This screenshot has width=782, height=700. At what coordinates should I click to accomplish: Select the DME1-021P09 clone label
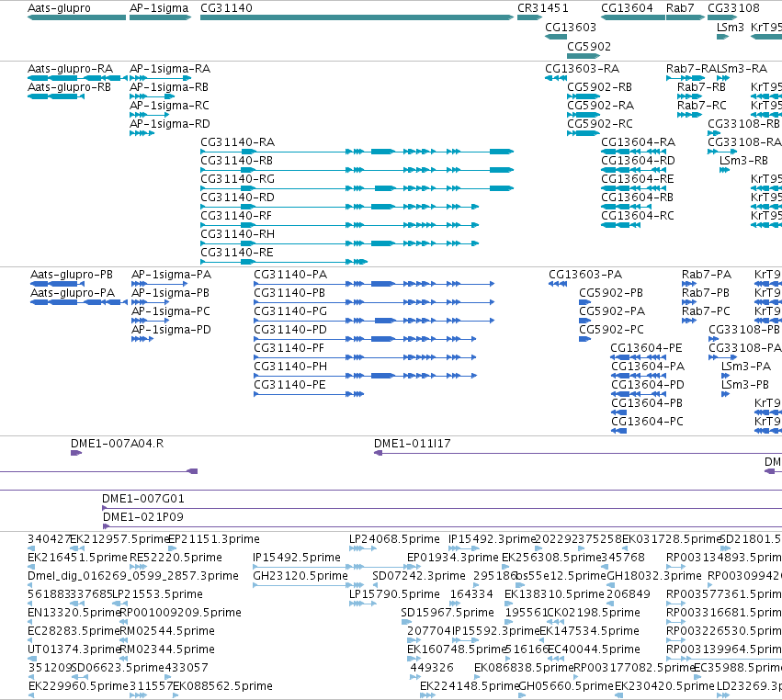coord(143,517)
